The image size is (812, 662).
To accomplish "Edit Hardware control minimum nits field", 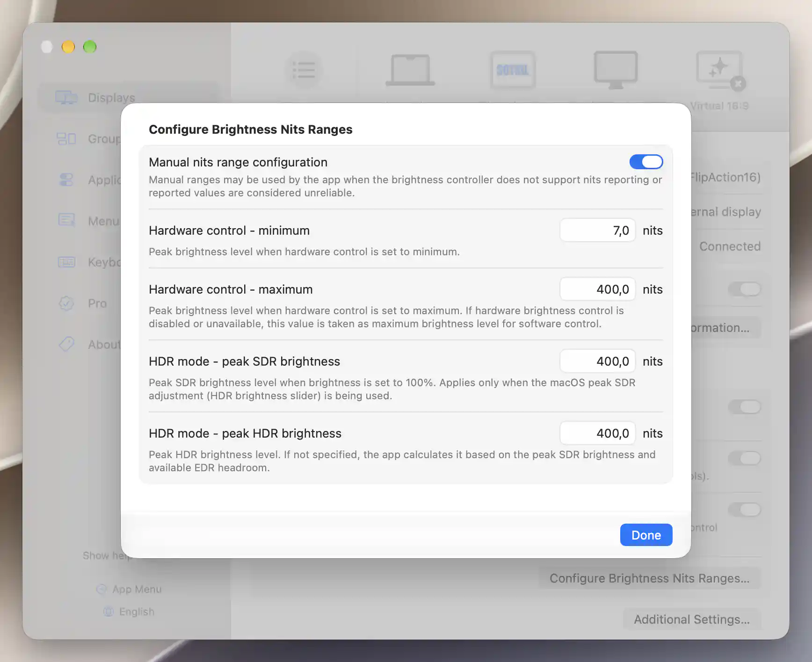I will point(598,230).
